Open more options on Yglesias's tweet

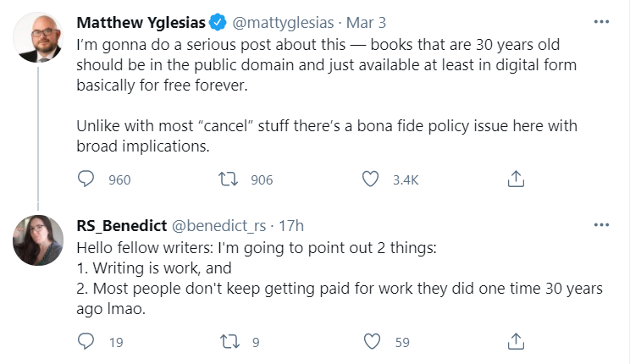pyautogui.click(x=602, y=21)
